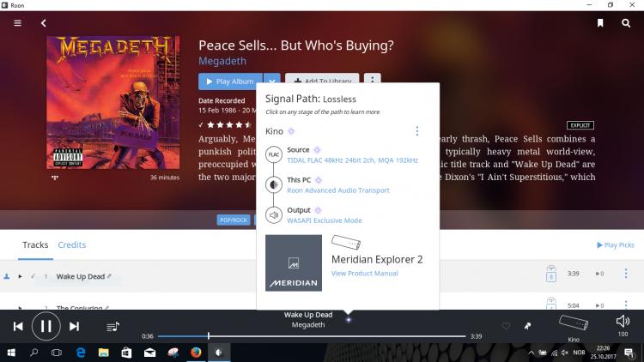Open Windows action center notifications

point(629,353)
